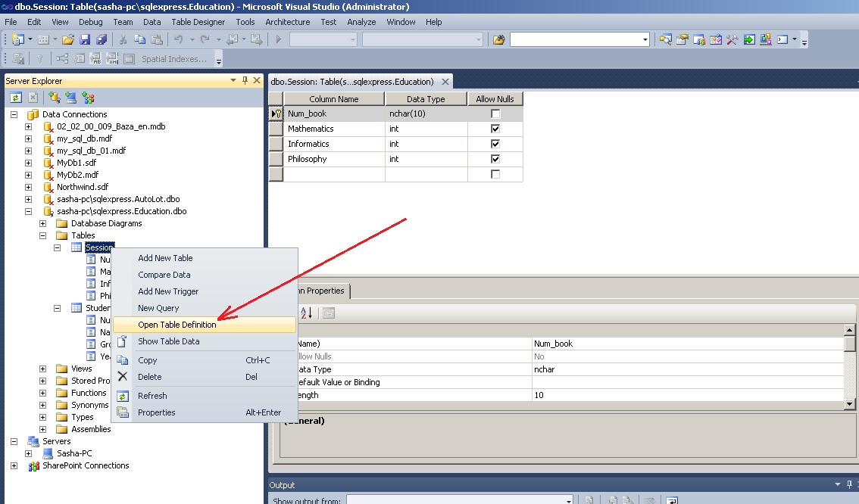Screen dimensions: 859x504
Task: Expand the my_sql_db.mdf connection
Action: [29, 138]
